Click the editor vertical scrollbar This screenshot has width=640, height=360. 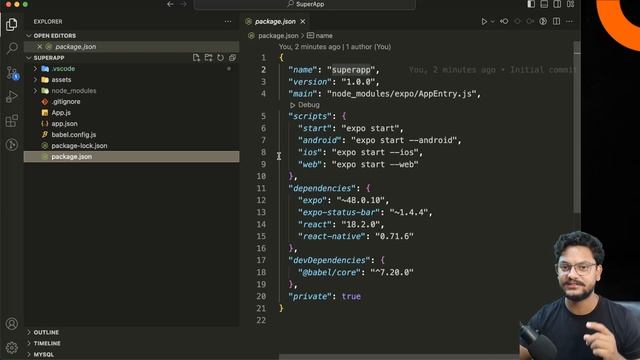coord(577,127)
